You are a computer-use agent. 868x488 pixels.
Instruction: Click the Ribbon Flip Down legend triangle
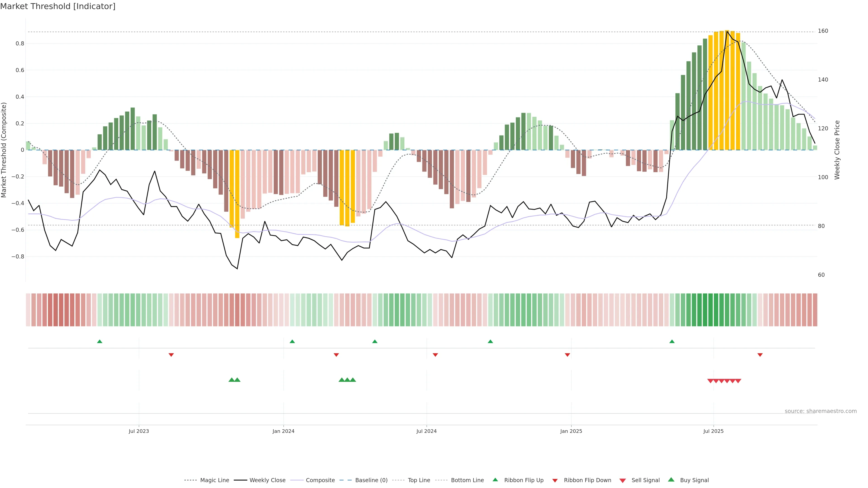(555, 481)
